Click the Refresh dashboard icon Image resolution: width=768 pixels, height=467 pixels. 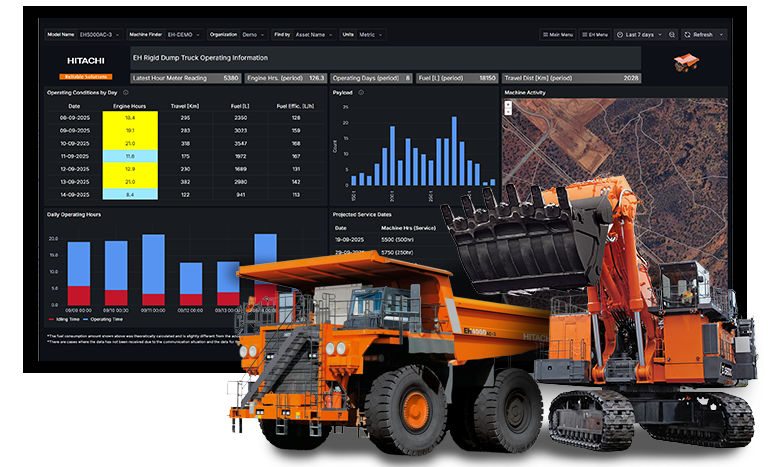[687, 34]
